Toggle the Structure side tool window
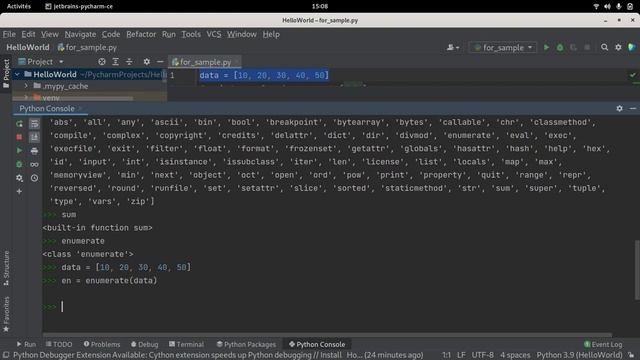 tap(6, 268)
